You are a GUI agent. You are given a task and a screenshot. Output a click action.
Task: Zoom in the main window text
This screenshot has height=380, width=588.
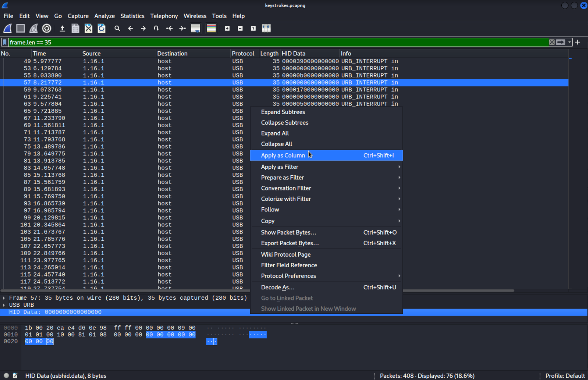(227, 28)
